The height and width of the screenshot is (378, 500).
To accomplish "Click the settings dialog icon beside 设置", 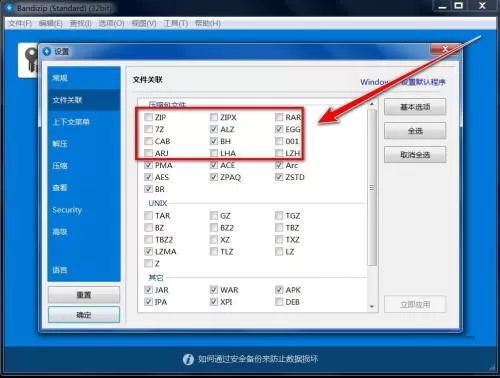I will tap(46, 51).
